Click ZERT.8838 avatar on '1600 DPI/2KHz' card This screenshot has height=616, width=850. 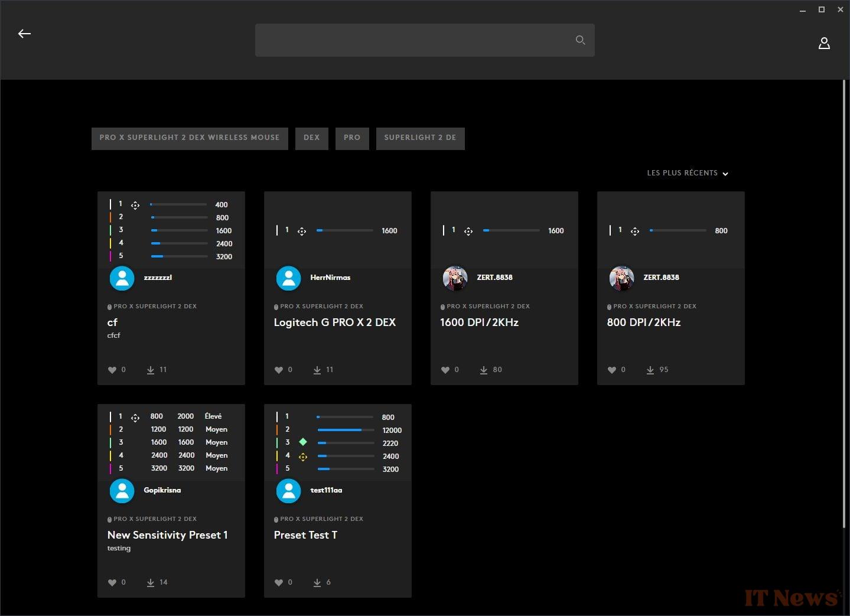[x=455, y=278]
